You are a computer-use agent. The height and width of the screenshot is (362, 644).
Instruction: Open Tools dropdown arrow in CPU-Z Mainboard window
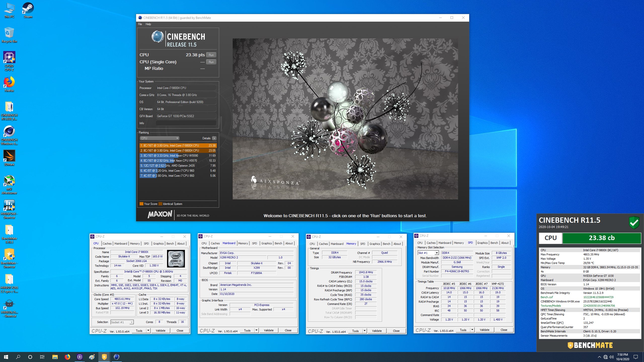tap(256, 331)
